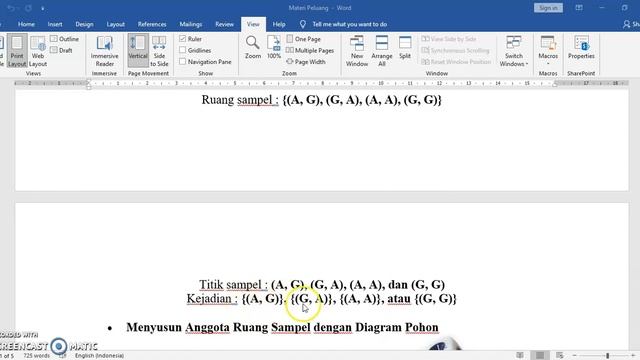Show One Page zoom
The image size is (640, 360).
click(x=304, y=39)
